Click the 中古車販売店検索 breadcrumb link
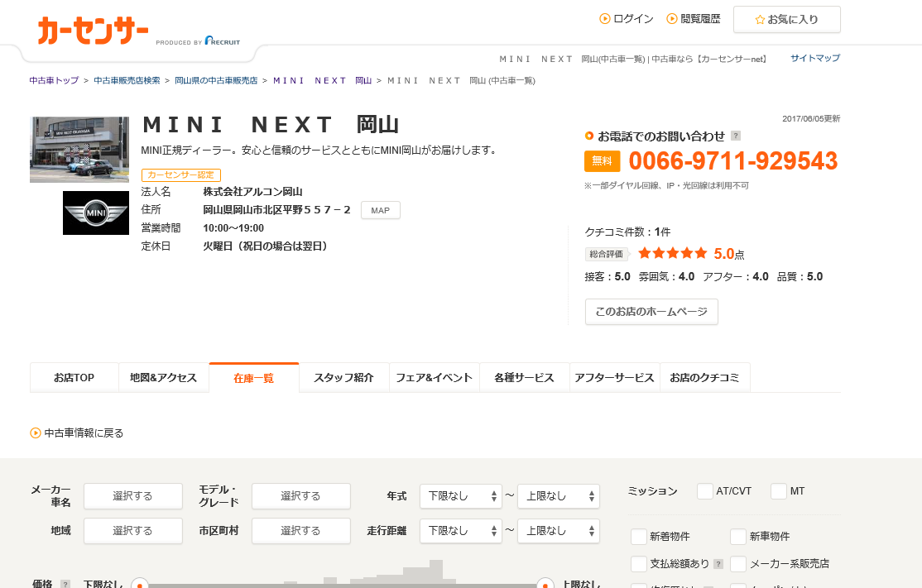 [x=127, y=80]
